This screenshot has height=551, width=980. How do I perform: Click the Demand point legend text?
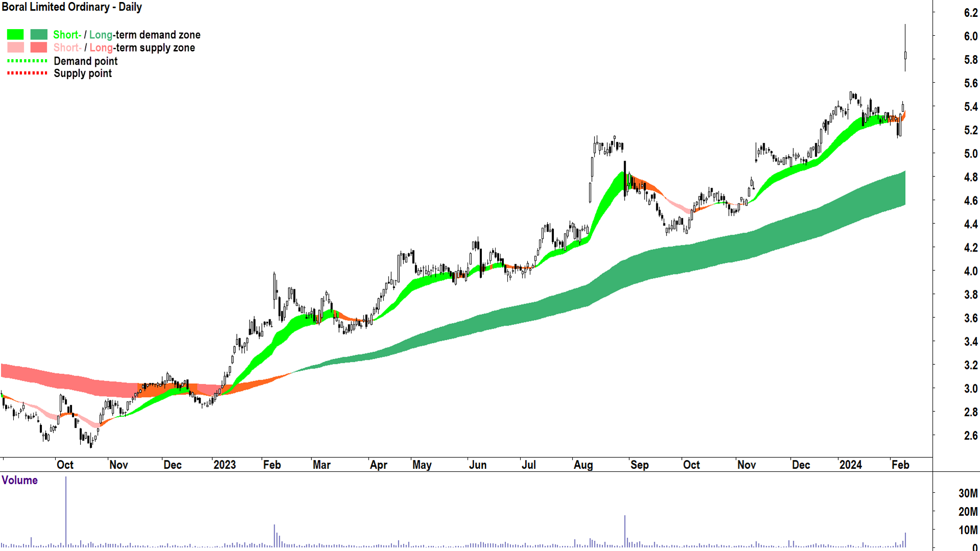pos(86,61)
